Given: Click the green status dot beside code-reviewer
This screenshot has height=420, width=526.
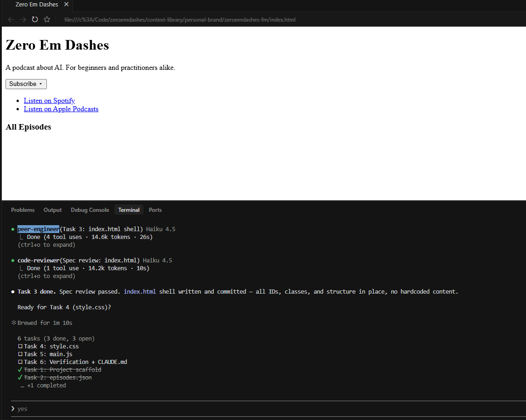Looking at the screenshot, I should click(x=13, y=261).
